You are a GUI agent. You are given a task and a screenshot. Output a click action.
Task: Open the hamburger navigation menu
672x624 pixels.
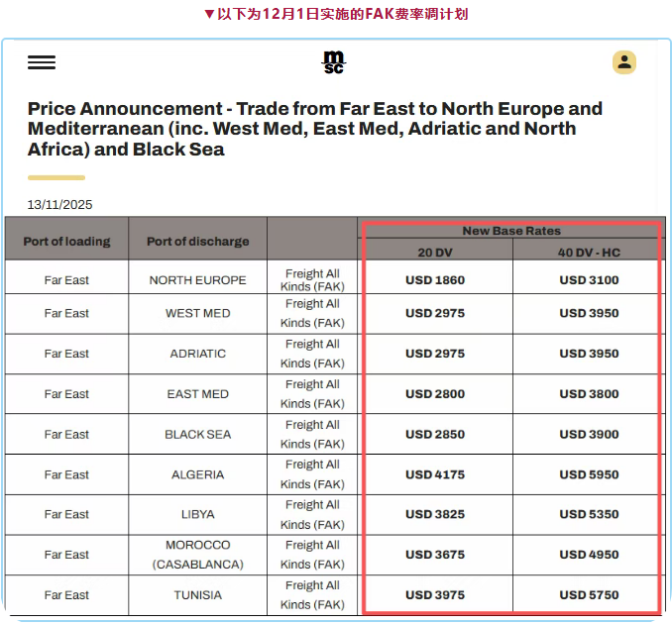coord(42,62)
